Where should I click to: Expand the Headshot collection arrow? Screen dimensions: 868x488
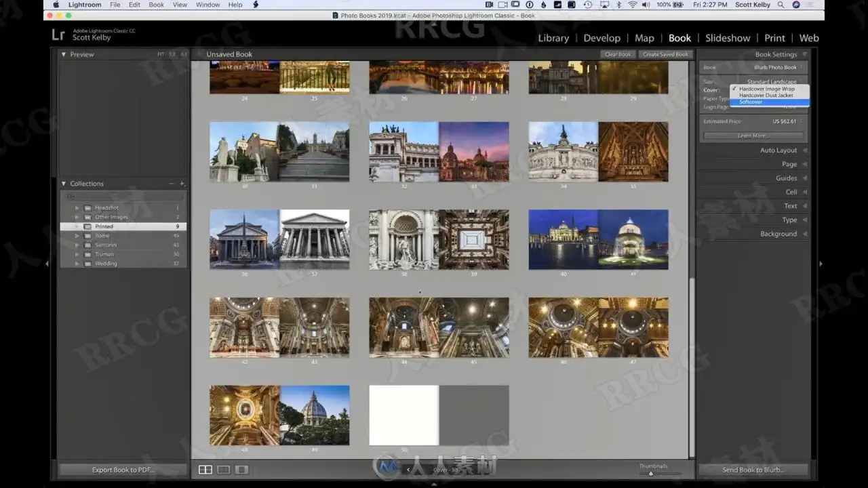tap(77, 208)
